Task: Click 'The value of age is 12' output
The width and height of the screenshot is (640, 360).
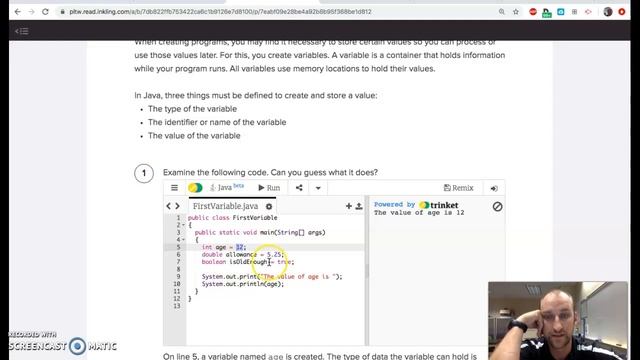Action: [419, 213]
